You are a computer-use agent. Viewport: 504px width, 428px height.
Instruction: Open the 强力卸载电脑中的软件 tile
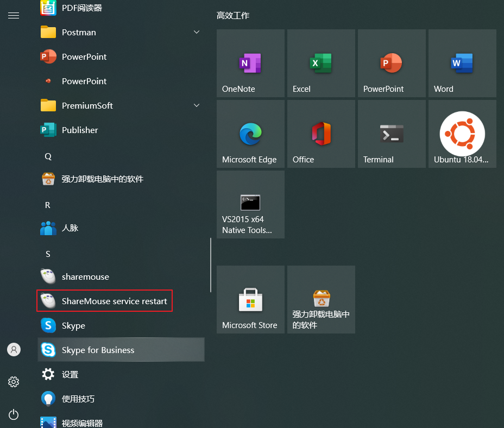tap(321, 299)
